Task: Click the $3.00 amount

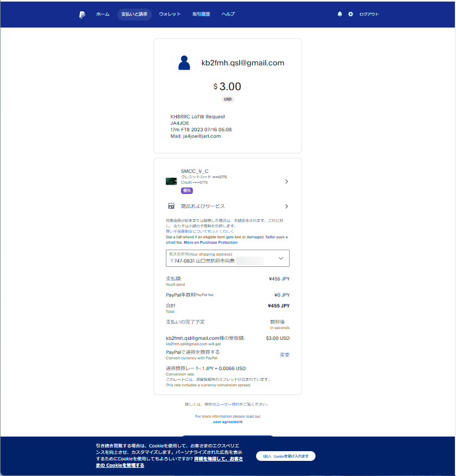Action: [x=227, y=86]
